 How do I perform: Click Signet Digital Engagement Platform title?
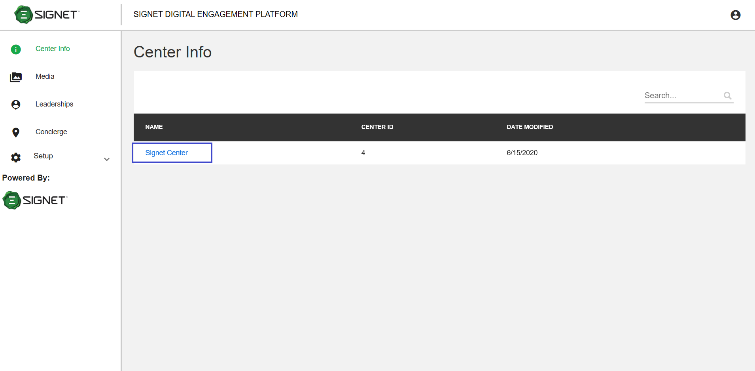[x=216, y=14]
